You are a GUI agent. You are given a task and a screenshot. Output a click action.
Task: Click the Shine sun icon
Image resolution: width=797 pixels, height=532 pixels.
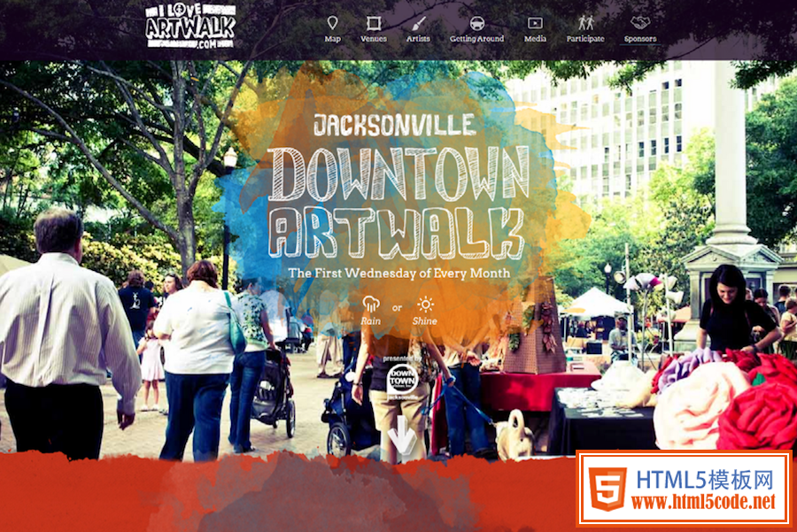coord(425,305)
